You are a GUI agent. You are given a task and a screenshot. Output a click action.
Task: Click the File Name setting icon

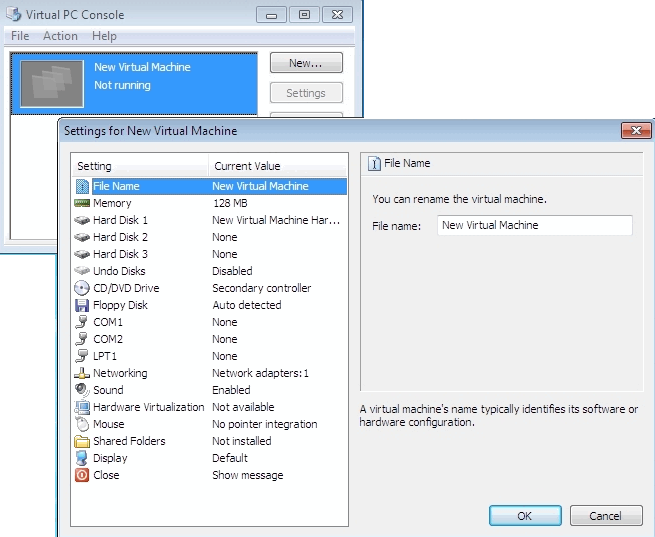coord(82,186)
